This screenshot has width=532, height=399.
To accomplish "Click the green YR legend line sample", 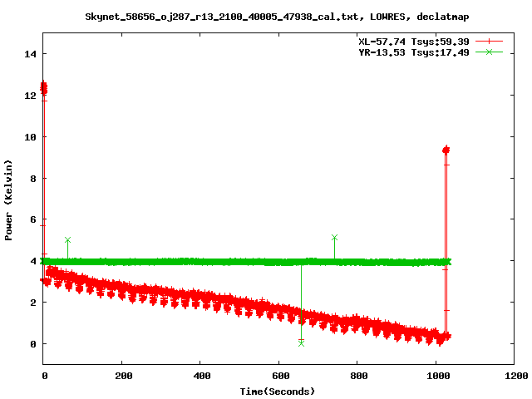I will point(489,52).
